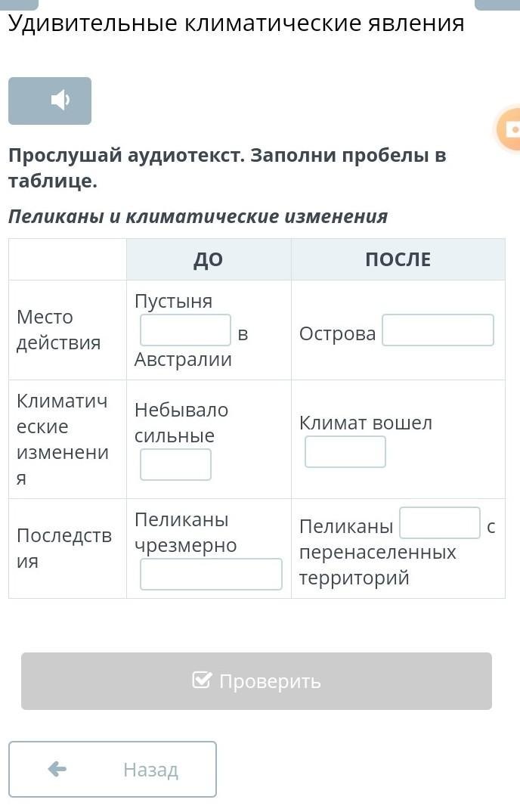Screen dimensions: 520x812
Task: Click the ПОСЛЕ column header
Action: click(398, 259)
